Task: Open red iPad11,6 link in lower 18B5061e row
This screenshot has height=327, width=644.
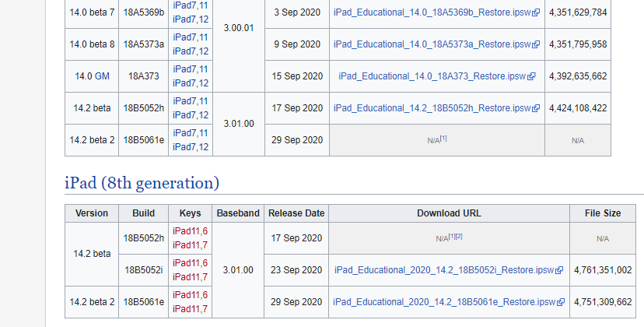Action: point(190,295)
